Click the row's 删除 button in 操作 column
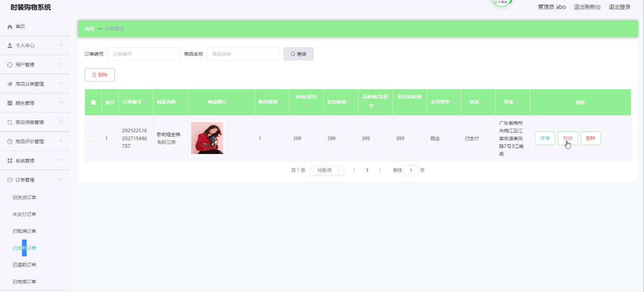The image size is (644, 292). (x=591, y=138)
